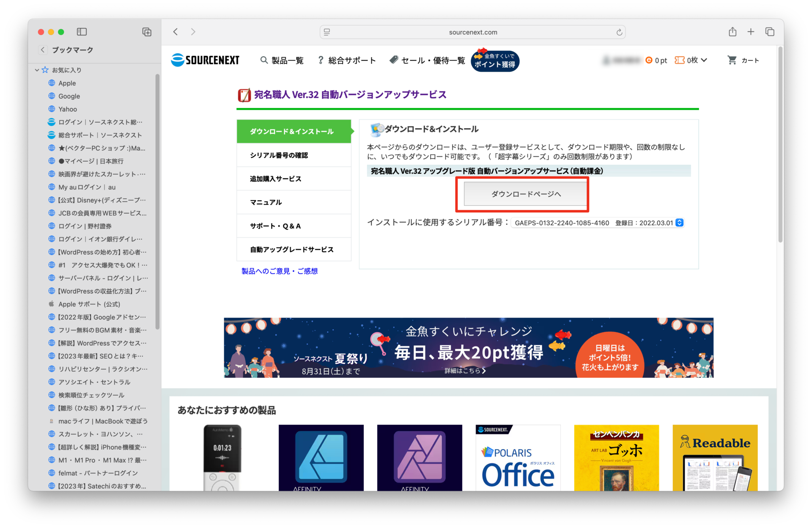Go forward with the forward arrow
This screenshot has height=528, width=812.
click(x=193, y=32)
